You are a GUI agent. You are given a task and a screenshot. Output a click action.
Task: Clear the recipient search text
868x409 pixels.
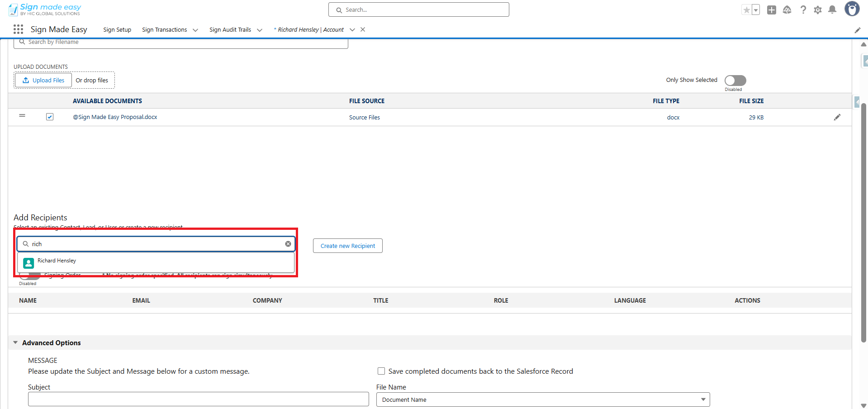(x=288, y=244)
